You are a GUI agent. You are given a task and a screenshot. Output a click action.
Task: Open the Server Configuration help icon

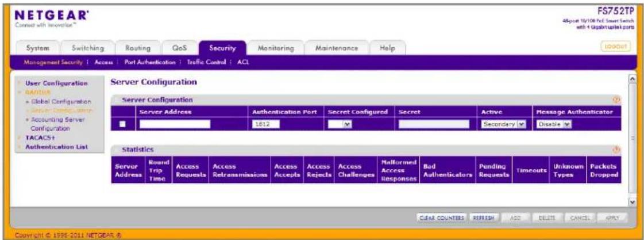[616, 100]
